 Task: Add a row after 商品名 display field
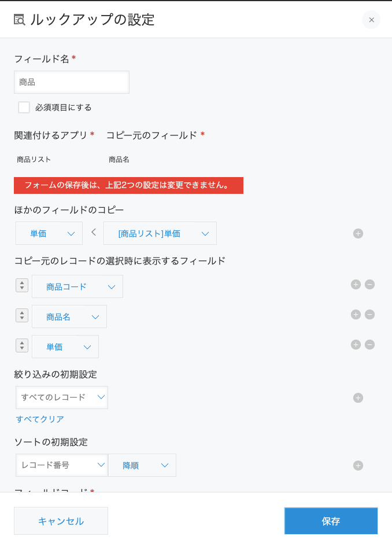pos(356,314)
